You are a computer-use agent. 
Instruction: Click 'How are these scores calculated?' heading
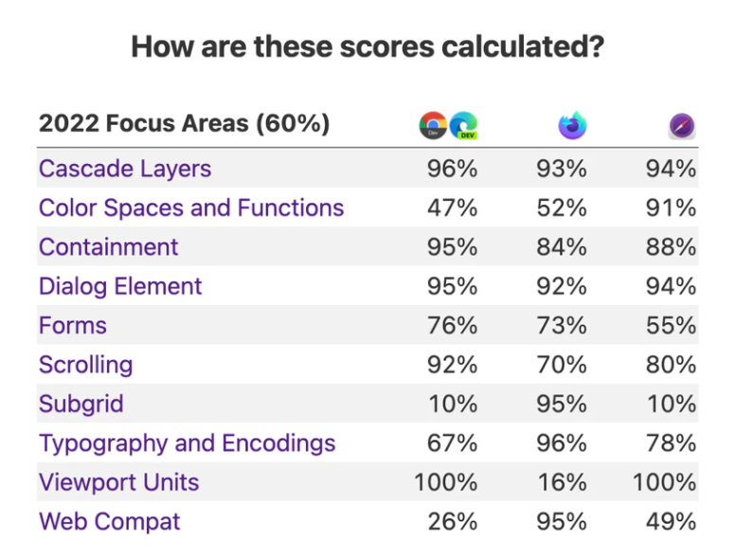(x=367, y=45)
